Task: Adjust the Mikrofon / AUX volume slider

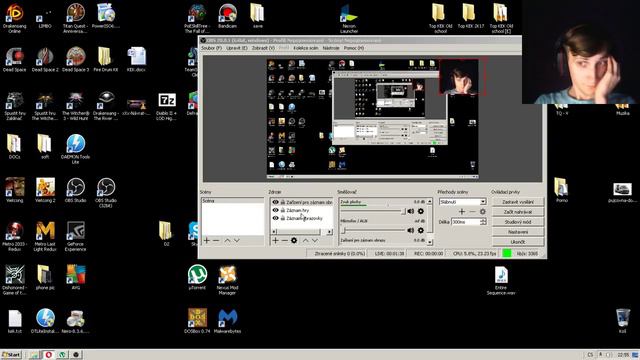Action: tap(373, 230)
